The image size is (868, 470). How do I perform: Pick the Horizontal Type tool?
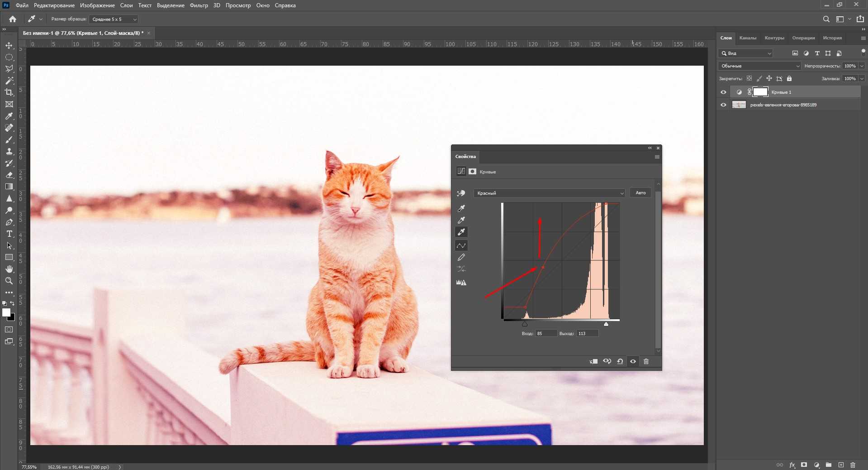[9, 234]
